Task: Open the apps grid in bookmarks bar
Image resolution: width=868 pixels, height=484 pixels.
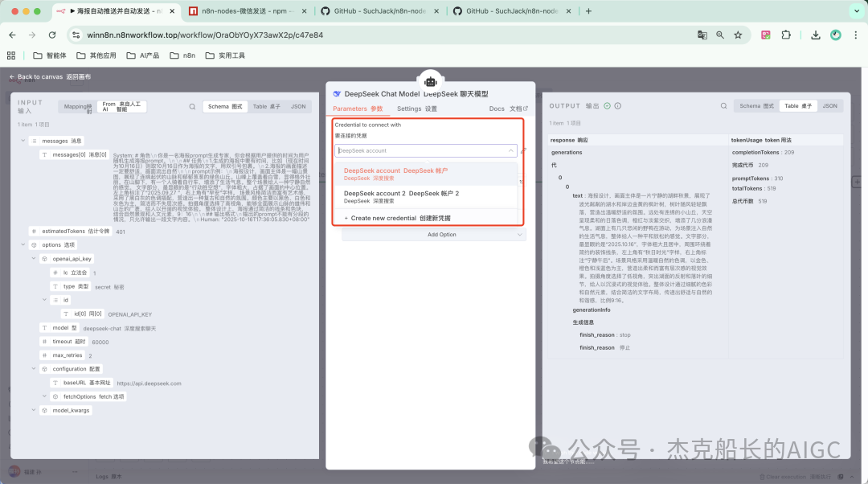Action: coord(11,55)
